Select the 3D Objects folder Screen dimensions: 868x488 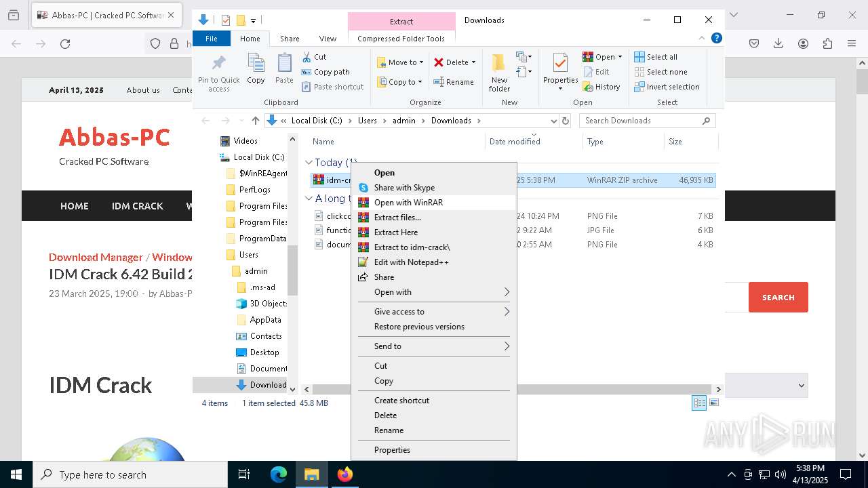[262, 304]
